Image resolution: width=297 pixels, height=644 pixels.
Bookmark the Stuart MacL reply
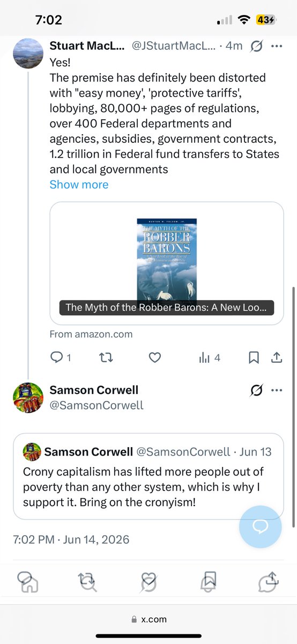tap(254, 357)
